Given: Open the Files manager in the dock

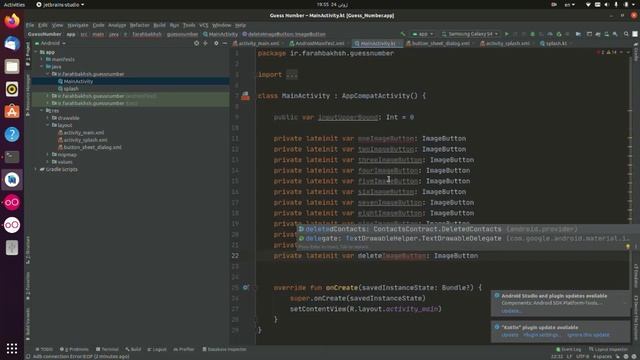Looking at the screenshot, I should (x=12, y=66).
